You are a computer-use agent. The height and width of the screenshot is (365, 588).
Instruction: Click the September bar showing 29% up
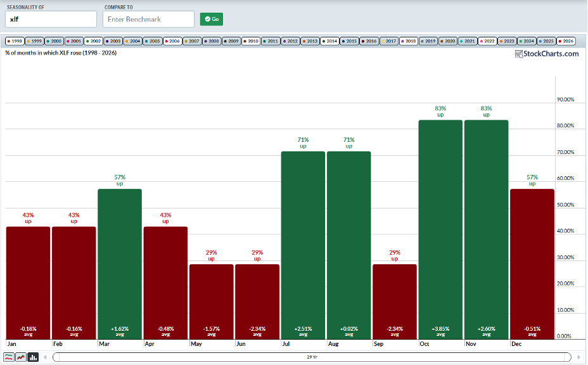pos(395,302)
